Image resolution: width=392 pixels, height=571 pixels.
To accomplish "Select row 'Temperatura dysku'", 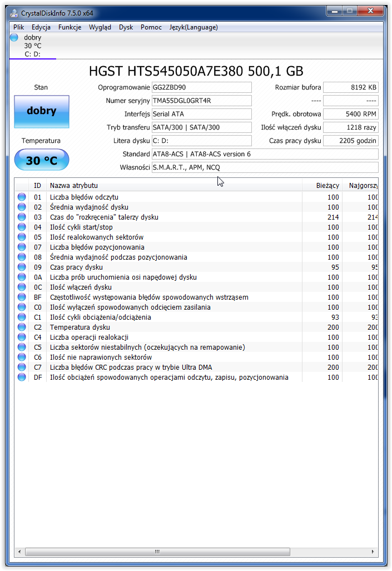I will [x=196, y=327].
